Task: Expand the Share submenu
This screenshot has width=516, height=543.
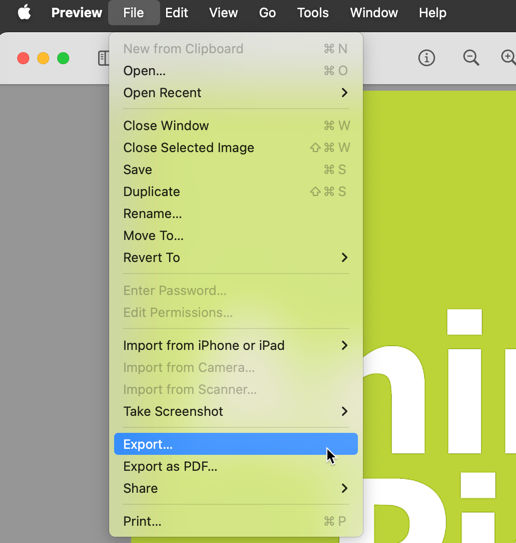Action: [x=236, y=488]
